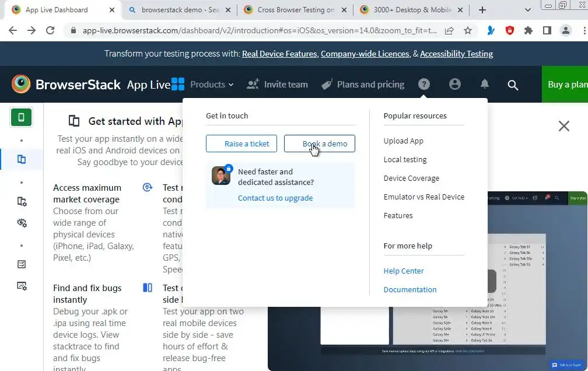Bookmark this page with star icon
Viewport: 588px width, 371px height.
[x=468, y=30]
